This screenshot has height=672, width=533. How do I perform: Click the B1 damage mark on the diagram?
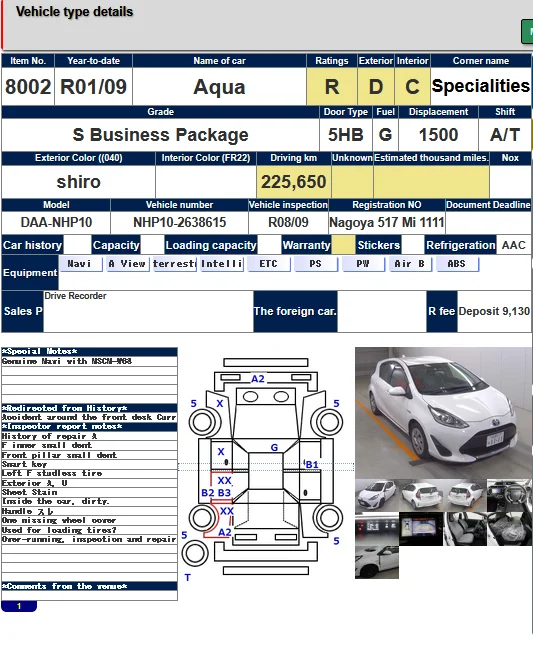312,464
